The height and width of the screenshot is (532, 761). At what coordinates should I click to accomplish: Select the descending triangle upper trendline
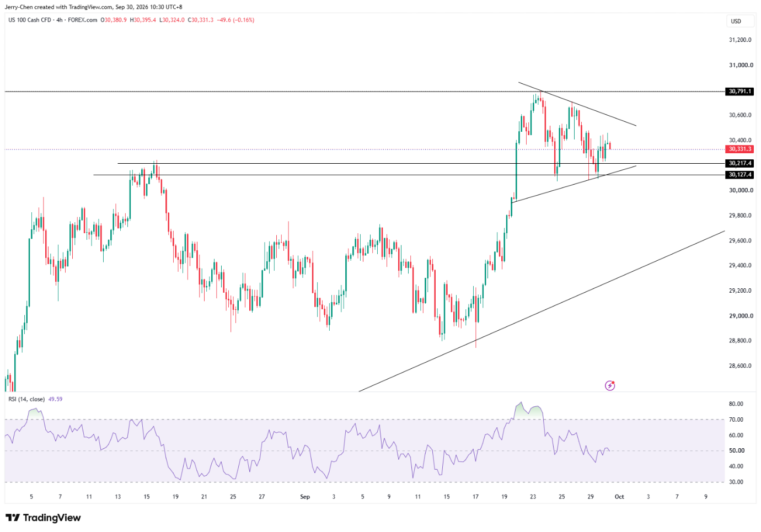tap(577, 104)
